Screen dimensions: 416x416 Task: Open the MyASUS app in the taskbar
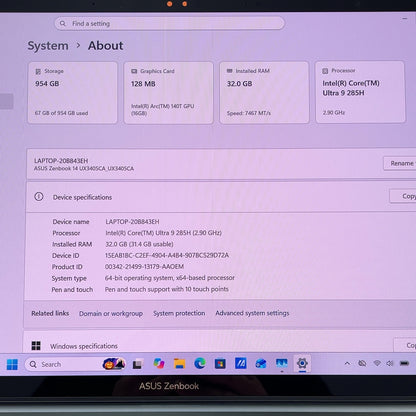pyautogui.click(x=241, y=363)
